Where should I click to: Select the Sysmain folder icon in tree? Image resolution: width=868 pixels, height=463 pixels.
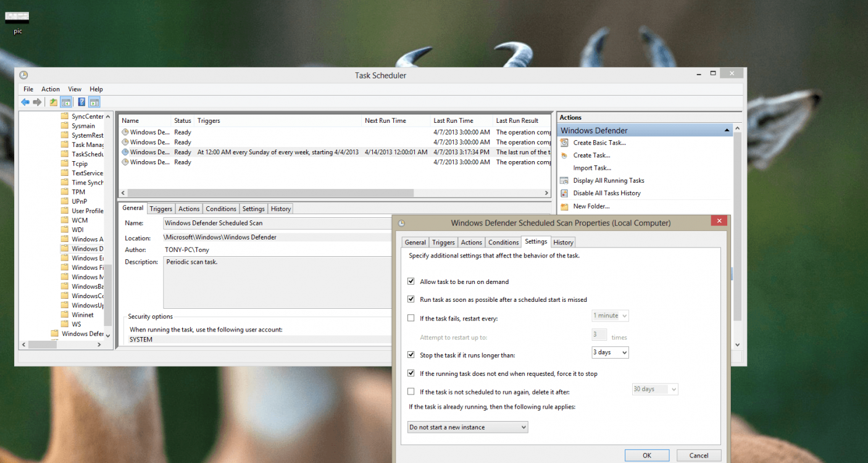coord(65,126)
